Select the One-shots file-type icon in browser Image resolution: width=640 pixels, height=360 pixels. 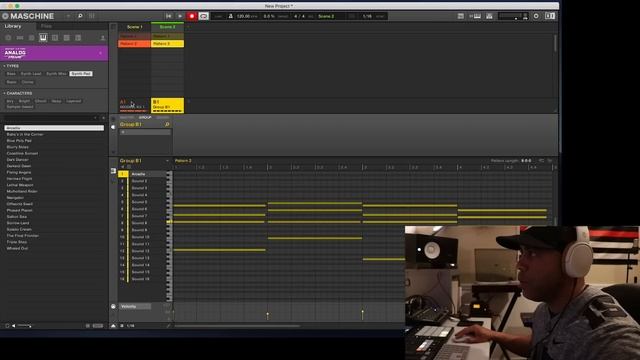pos(78,38)
